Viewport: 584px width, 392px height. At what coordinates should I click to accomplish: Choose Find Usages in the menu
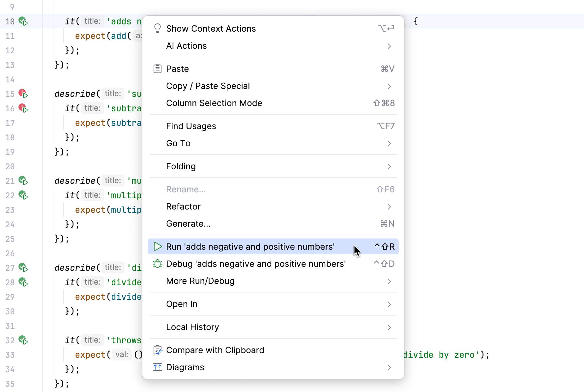[x=191, y=126]
